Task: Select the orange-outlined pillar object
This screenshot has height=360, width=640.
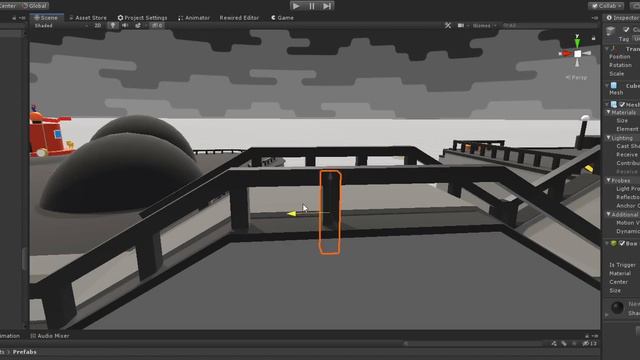Action: click(330, 212)
